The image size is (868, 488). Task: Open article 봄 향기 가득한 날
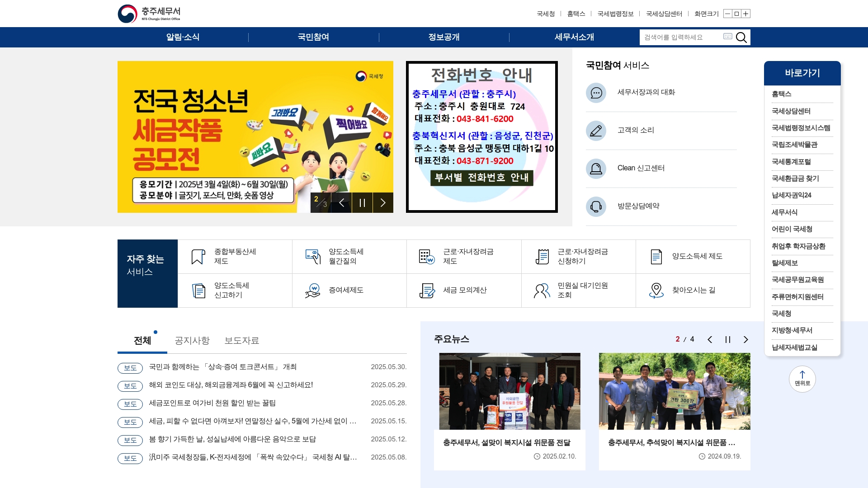pos(232,440)
